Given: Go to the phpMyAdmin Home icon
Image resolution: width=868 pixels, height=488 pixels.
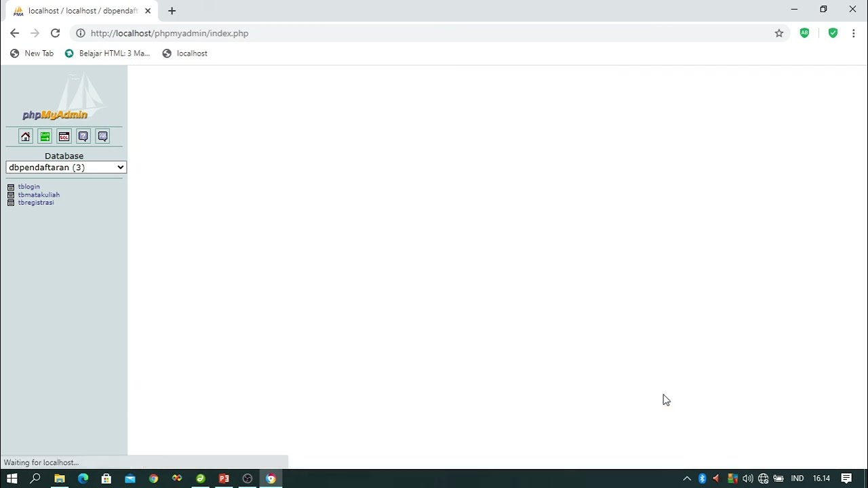Looking at the screenshot, I should pos(25,136).
